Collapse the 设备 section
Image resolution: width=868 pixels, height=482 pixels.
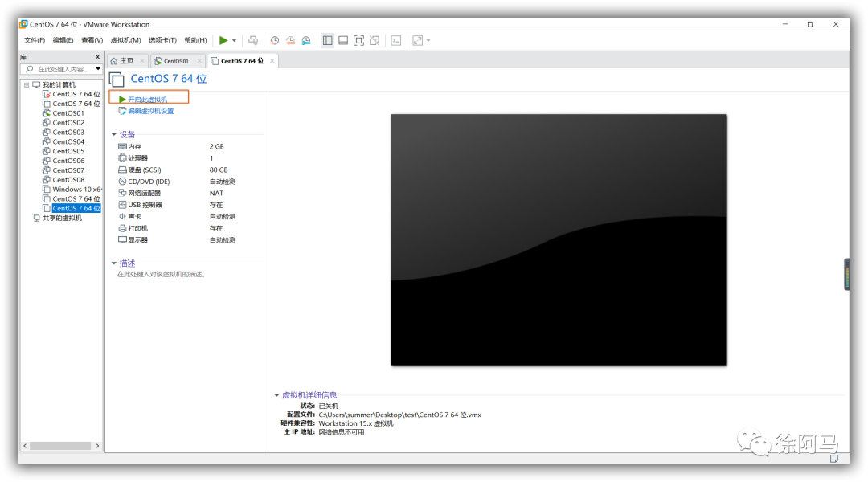pyautogui.click(x=114, y=134)
